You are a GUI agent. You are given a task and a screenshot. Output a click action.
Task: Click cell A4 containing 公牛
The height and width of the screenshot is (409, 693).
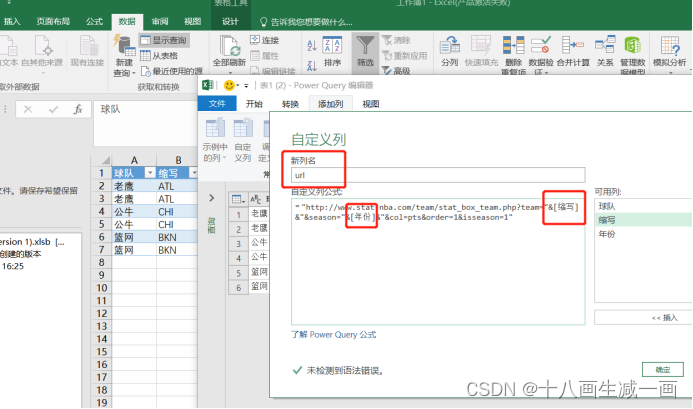(x=134, y=211)
